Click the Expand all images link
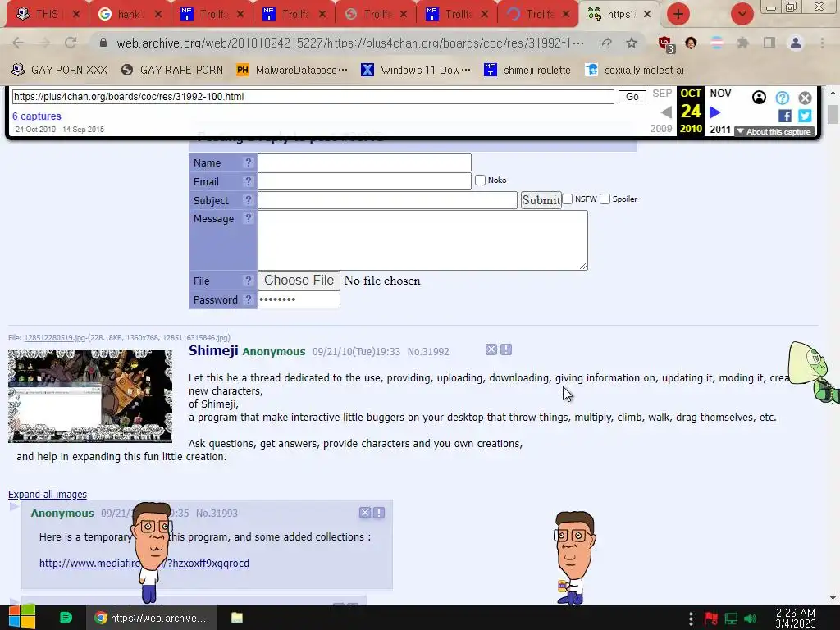 [x=47, y=495]
